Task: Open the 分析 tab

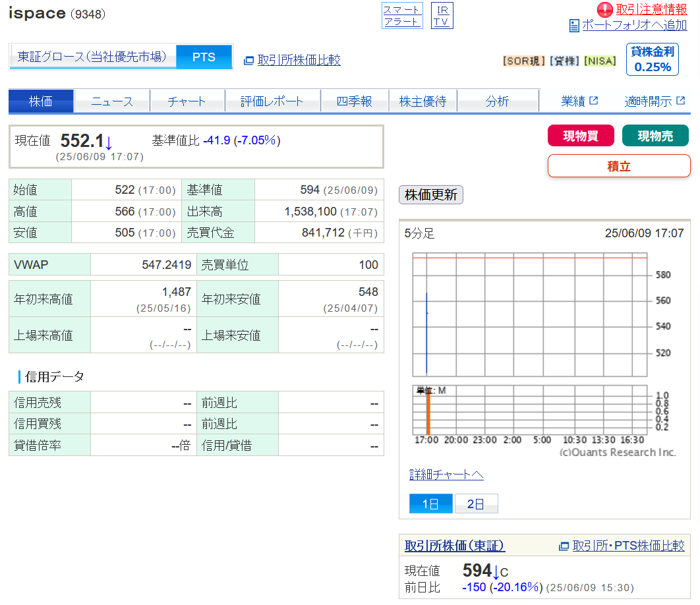Action: click(x=498, y=101)
